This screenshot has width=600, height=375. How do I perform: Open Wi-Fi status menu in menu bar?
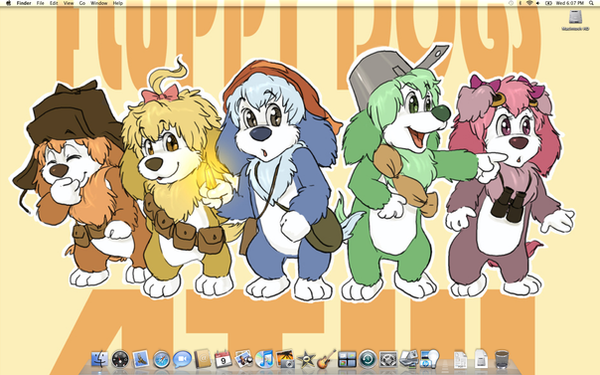coord(530,3)
